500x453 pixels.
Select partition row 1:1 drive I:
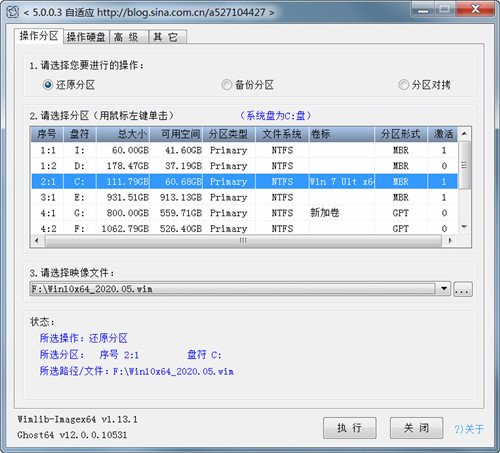coord(244,150)
